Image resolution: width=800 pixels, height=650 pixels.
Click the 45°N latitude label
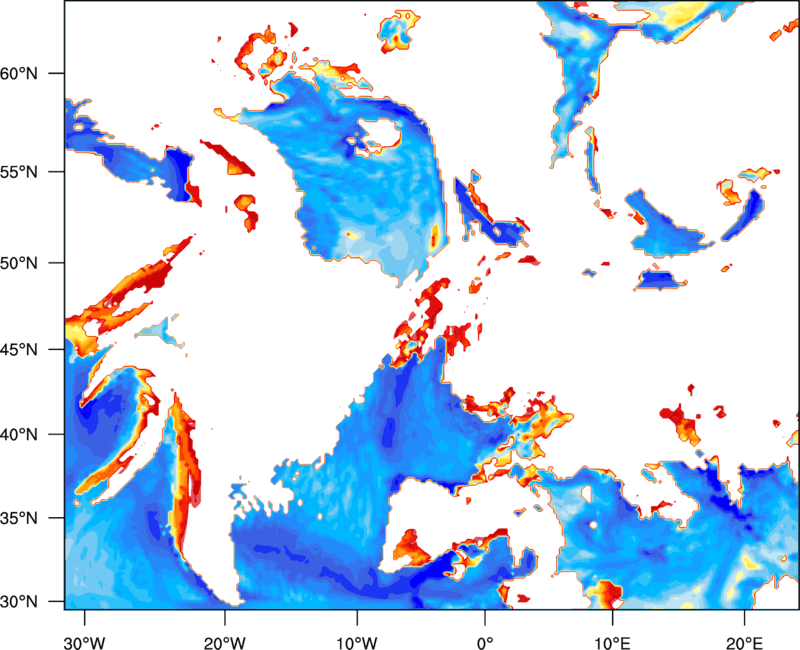(x=19, y=350)
